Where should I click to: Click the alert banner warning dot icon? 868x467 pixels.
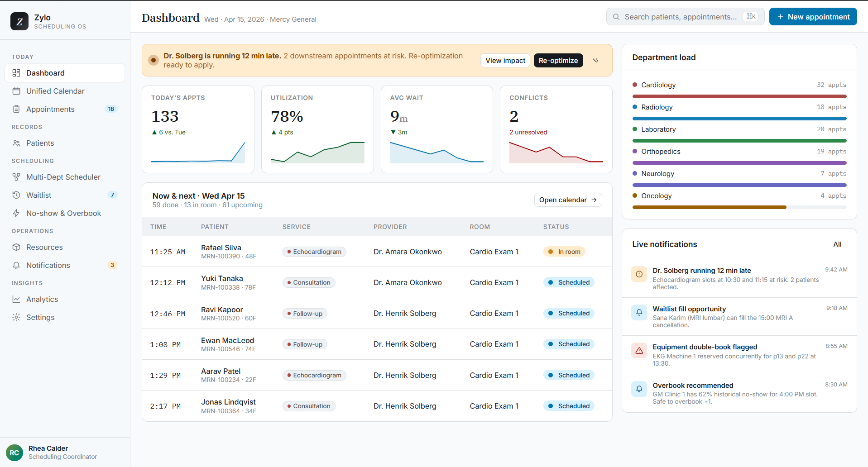tap(153, 60)
